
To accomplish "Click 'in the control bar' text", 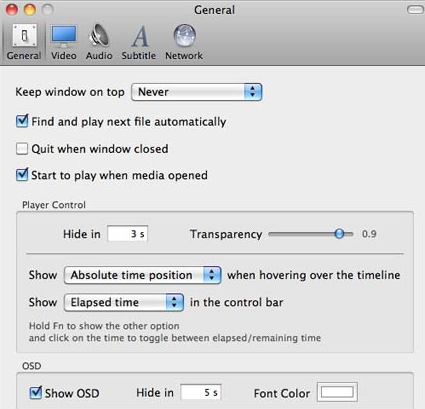I will coord(237,302).
